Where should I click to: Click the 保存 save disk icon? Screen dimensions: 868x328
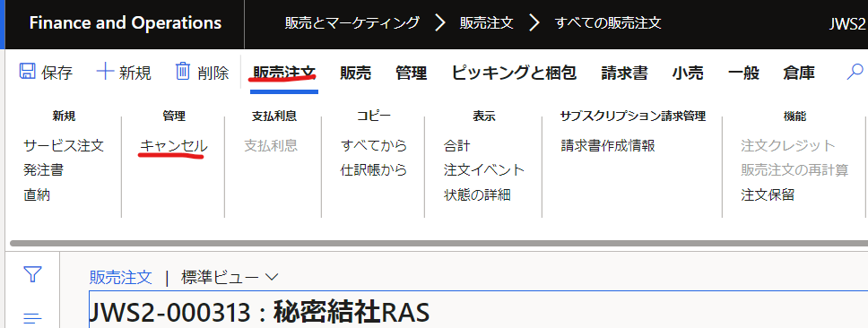(26, 72)
